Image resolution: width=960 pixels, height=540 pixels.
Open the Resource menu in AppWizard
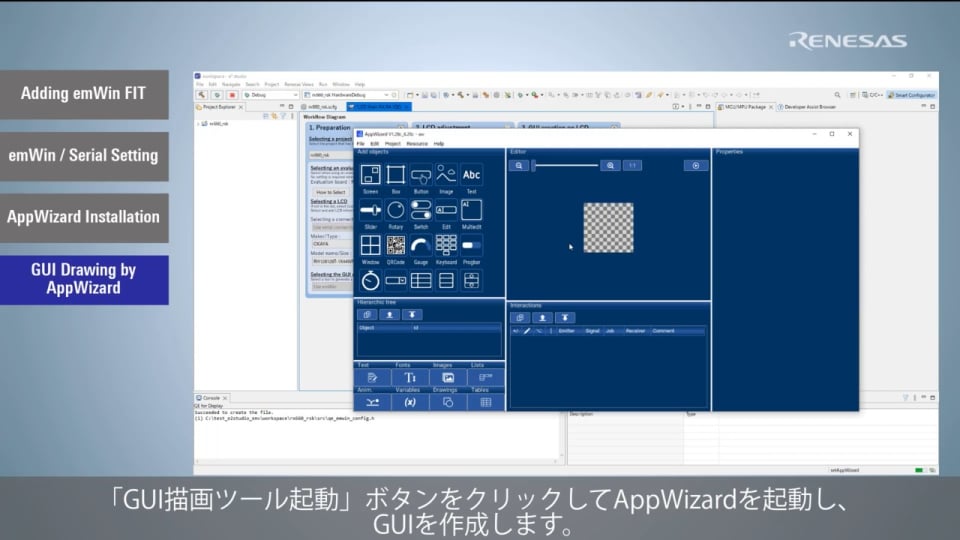(x=416, y=144)
